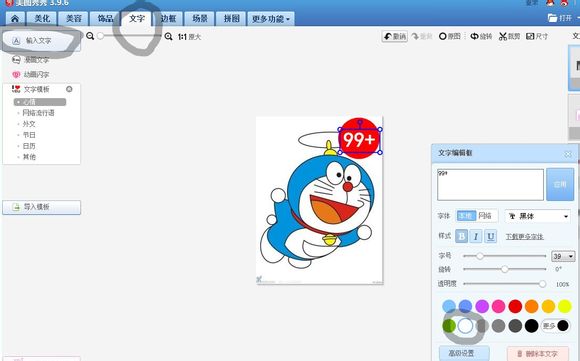Open the 饰品 tab

[105, 18]
